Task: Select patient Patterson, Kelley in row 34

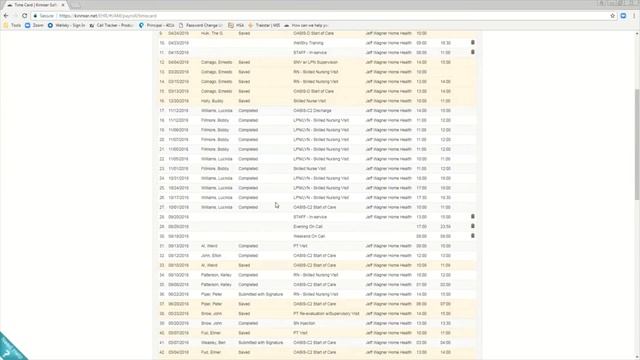Action: (x=216, y=275)
